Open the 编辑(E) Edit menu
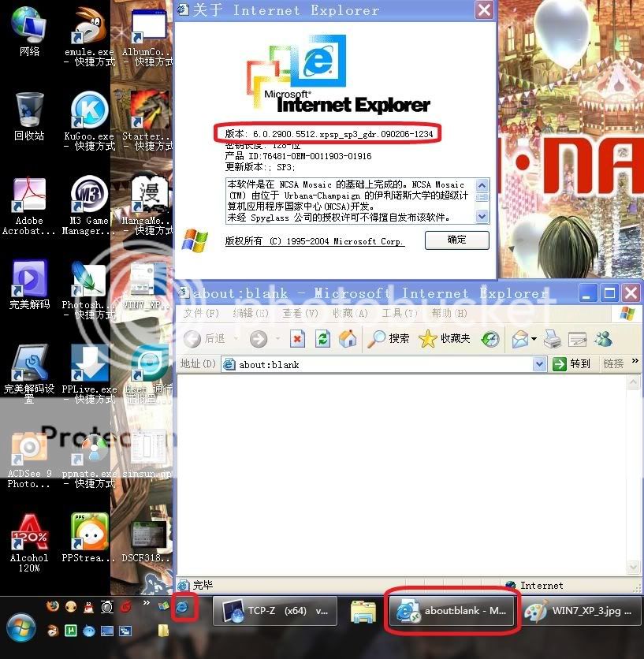 251,313
